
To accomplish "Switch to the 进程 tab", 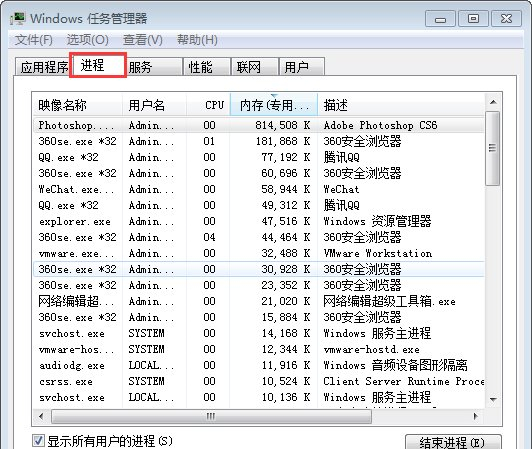I will point(98,65).
